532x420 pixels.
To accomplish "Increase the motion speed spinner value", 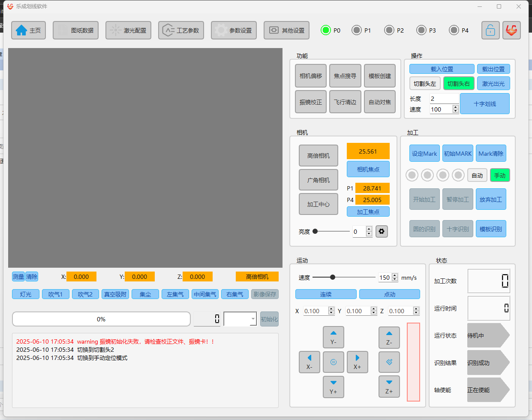I will (x=395, y=275).
